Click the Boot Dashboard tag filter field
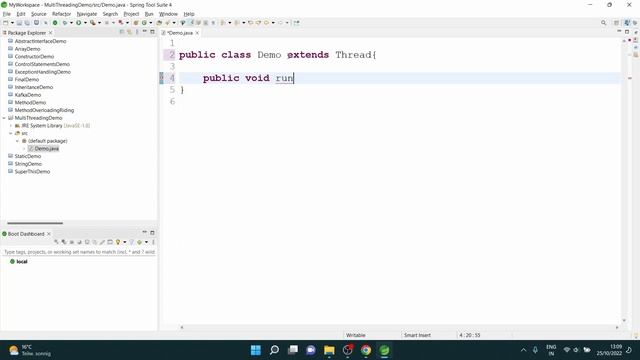 tap(79, 252)
